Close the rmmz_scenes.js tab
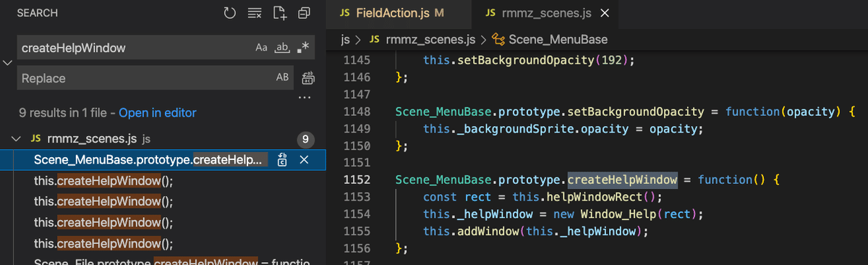868x265 pixels. click(x=605, y=13)
